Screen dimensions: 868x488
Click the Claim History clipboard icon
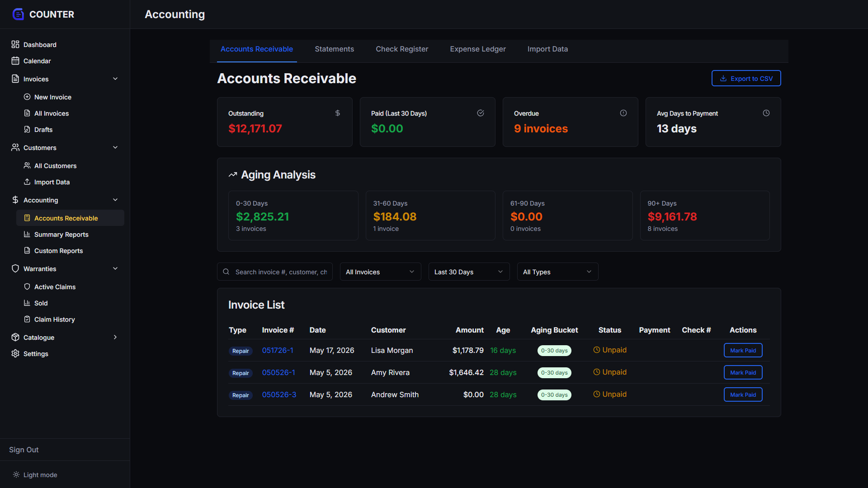click(x=27, y=319)
